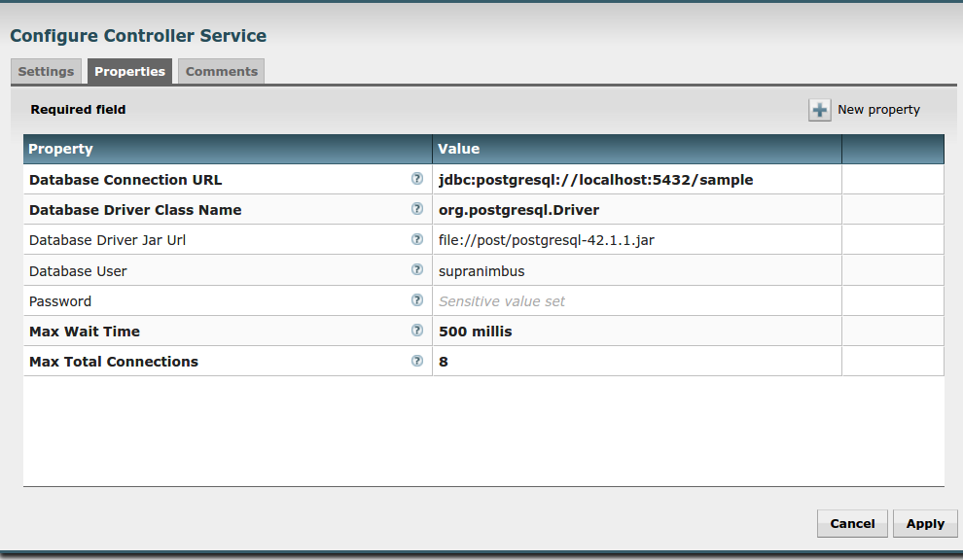Click help icon beside Database User
This screenshot has width=963, height=560.
tap(417, 270)
